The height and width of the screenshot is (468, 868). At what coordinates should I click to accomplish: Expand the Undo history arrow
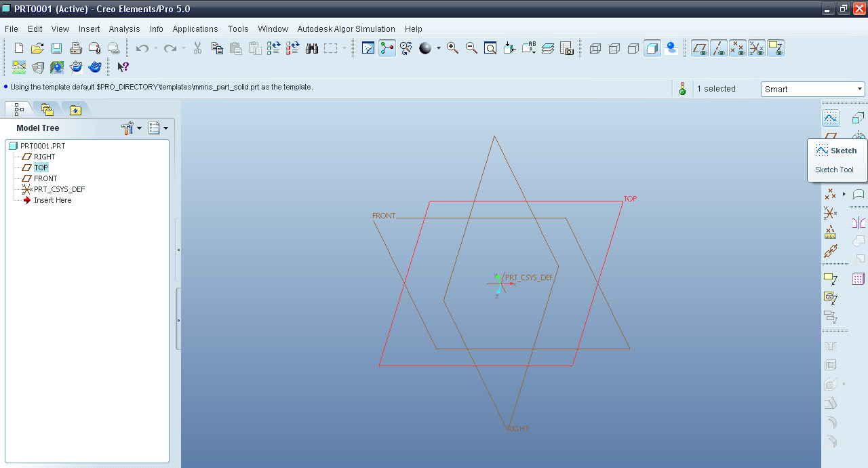click(x=155, y=48)
